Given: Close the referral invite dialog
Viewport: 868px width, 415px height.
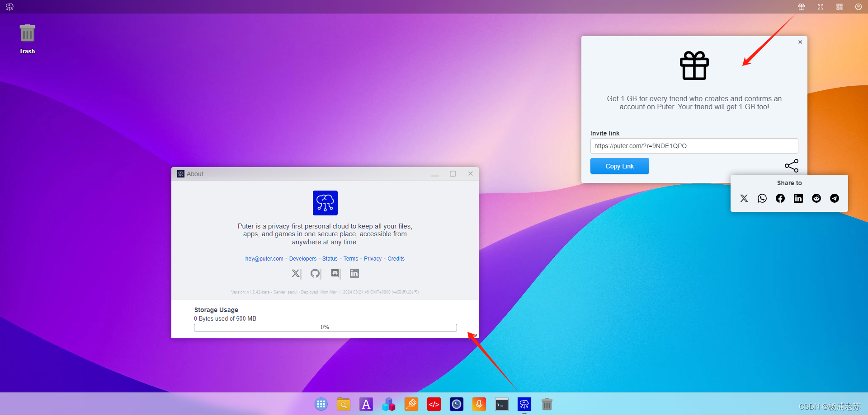Looking at the screenshot, I should 800,42.
